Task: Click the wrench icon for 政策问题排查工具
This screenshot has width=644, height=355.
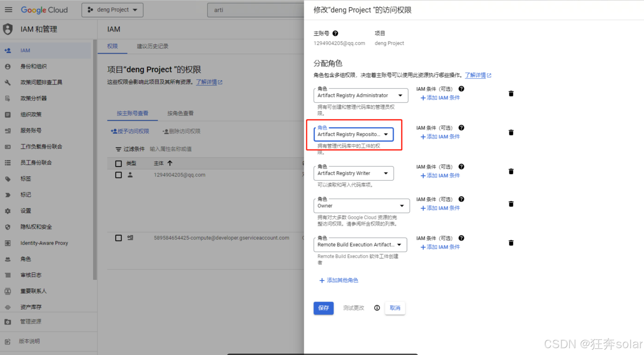Action: [8, 82]
